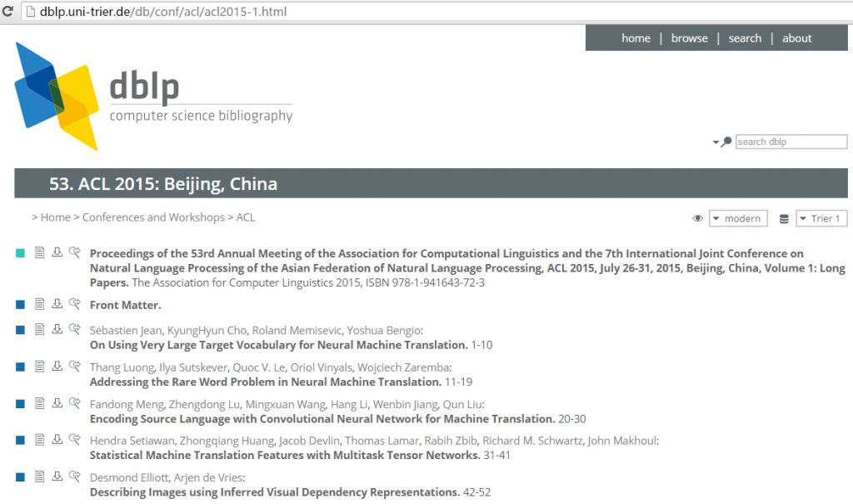
Task: Click author Sébastien Jean
Action: coord(126,331)
